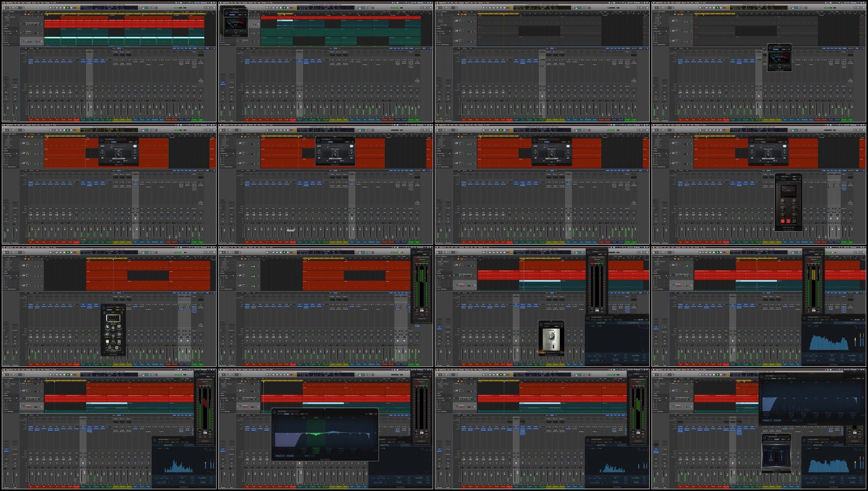Screen dimensions: 868x491
Task: Click Count-in icon in the bus compressor frame
Action: pyautogui.click(x=802, y=130)
